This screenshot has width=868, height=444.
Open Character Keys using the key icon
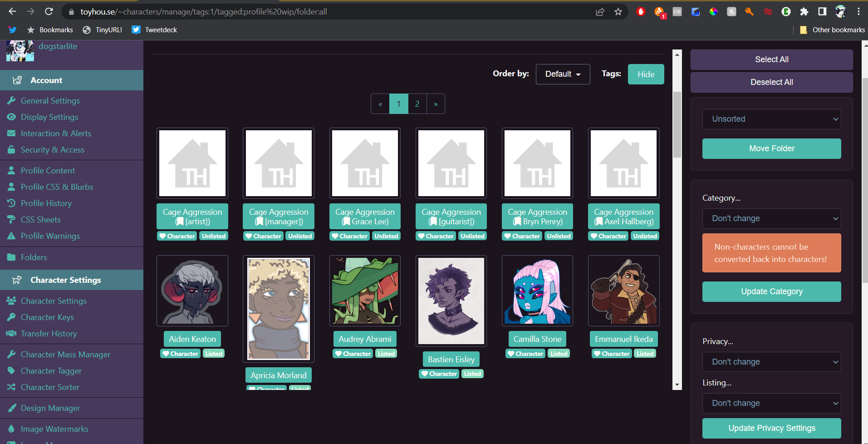[x=12, y=317]
